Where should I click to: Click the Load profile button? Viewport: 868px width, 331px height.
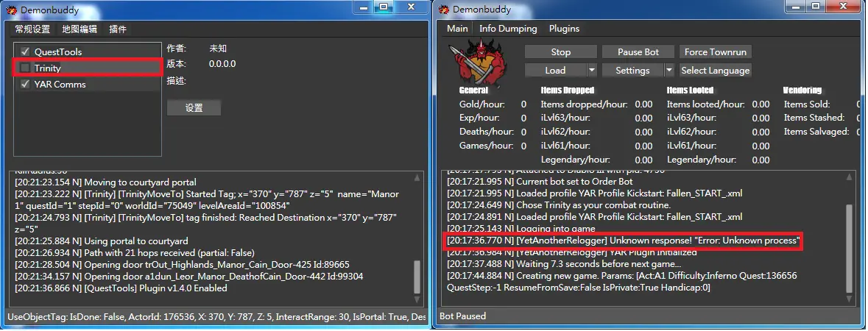pyautogui.click(x=555, y=71)
